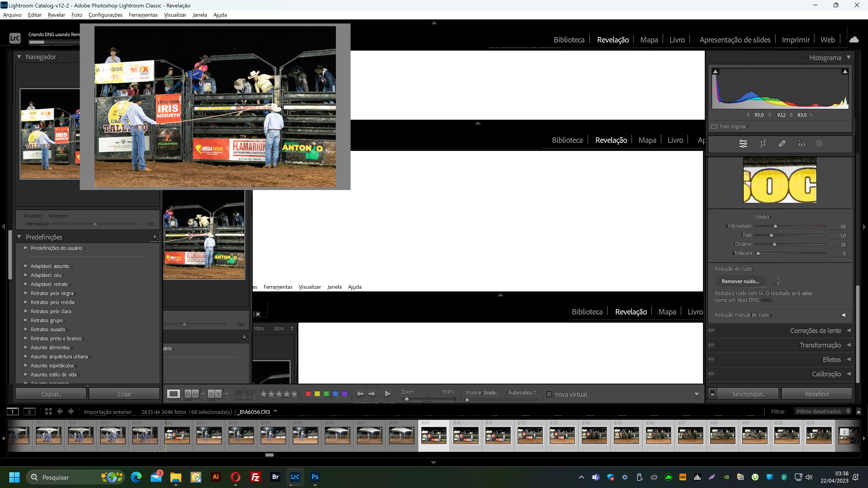Open the Ferramentas menu
This screenshot has height=488, width=868.
(x=143, y=15)
